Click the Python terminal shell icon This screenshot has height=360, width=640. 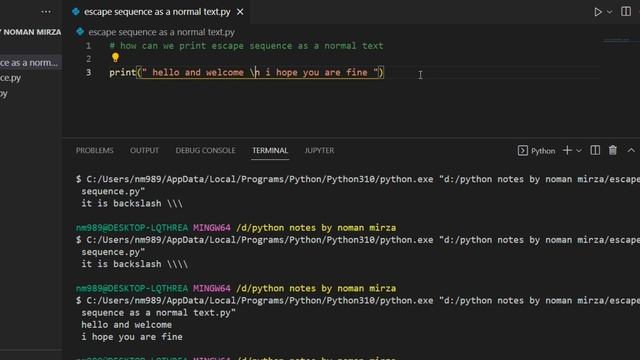click(522, 151)
